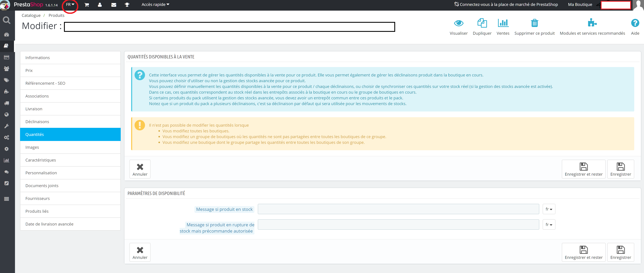This screenshot has height=273, width=644.
Task: Click the Ma Boutique link
Action: coord(580,5)
